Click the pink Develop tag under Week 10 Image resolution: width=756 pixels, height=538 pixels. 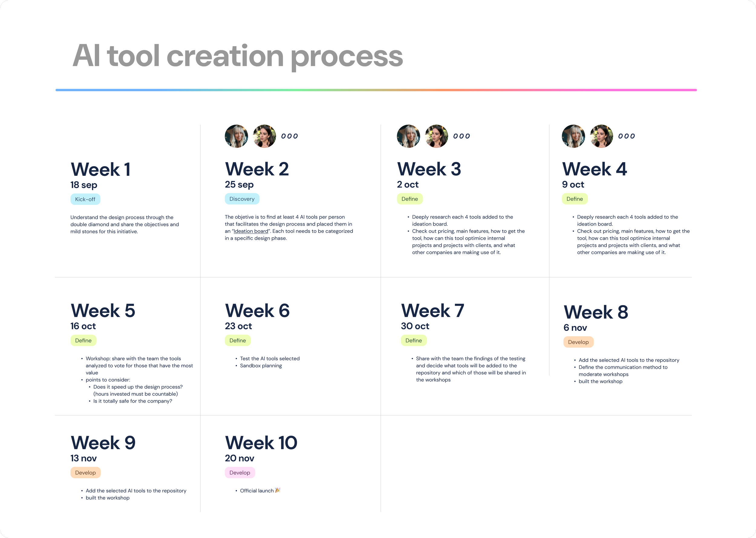tap(240, 473)
